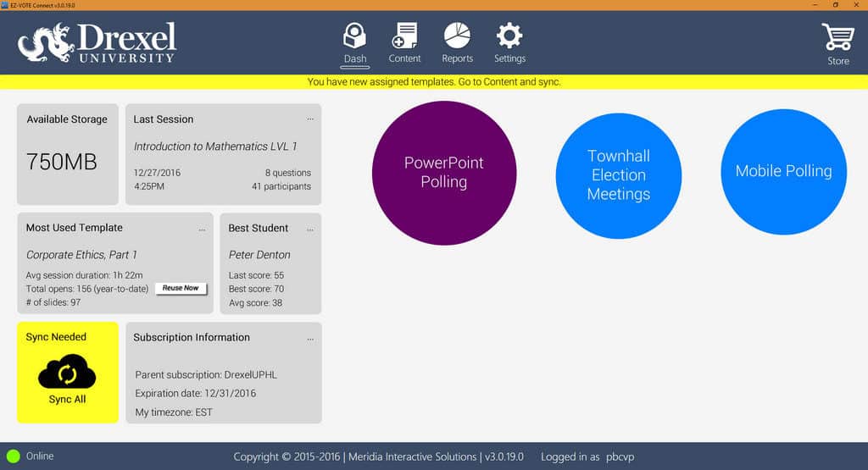Click the 4:25PM session time
Viewport: 868px width, 470px height.
149,186
